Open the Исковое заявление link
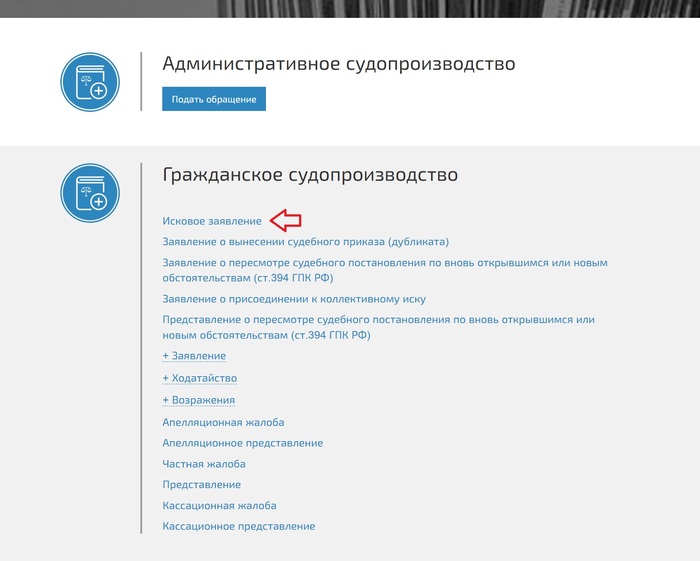Screen dimensions: 700x561 pos(212,220)
